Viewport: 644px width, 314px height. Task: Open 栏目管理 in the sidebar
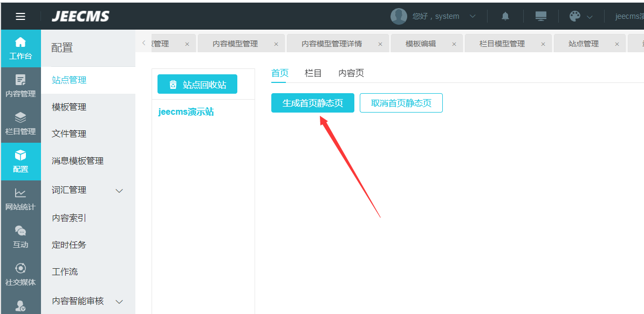(x=20, y=124)
